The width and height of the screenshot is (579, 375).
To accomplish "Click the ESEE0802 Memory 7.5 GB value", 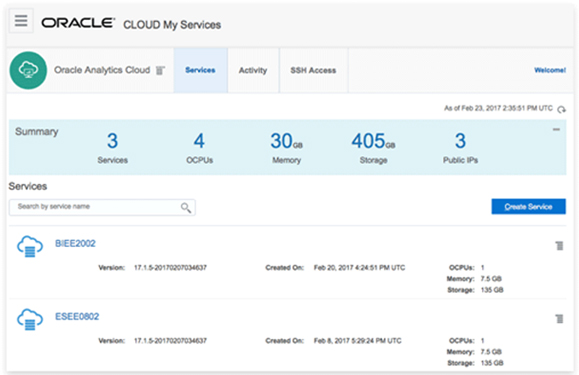I will (x=491, y=351).
